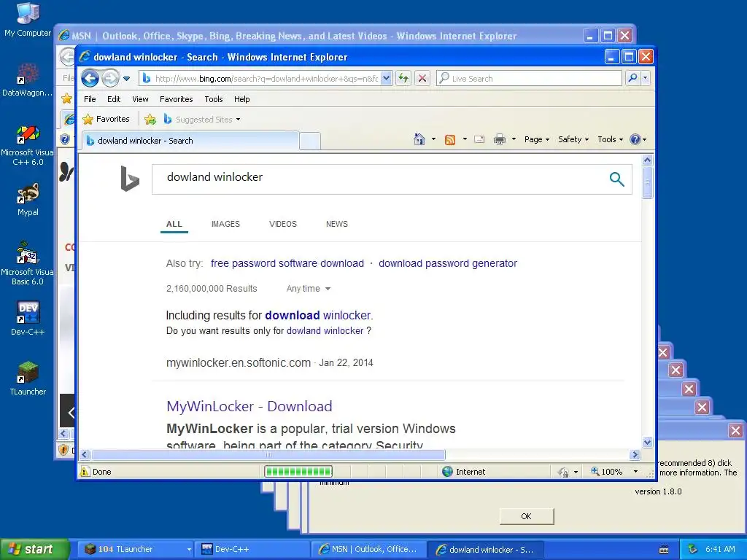Image resolution: width=747 pixels, height=560 pixels.
Task: Expand the Any time filter dropdown
Action: coord(309,289)
